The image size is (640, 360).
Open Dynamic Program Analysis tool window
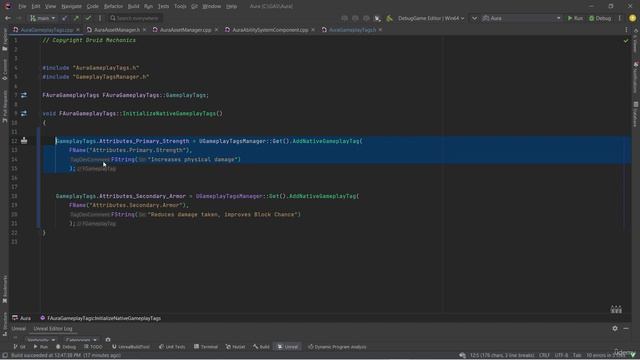pyautogui.click(x=337, y=347)
